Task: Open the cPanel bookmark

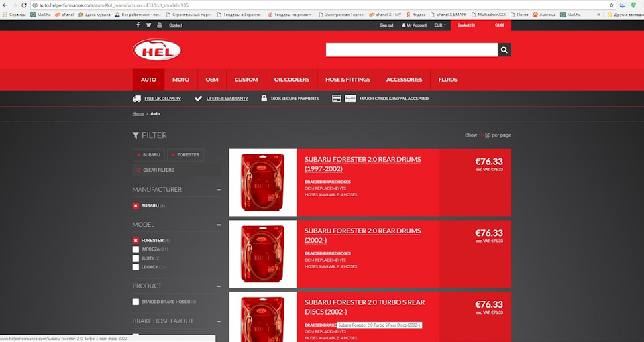Action: 64,14
